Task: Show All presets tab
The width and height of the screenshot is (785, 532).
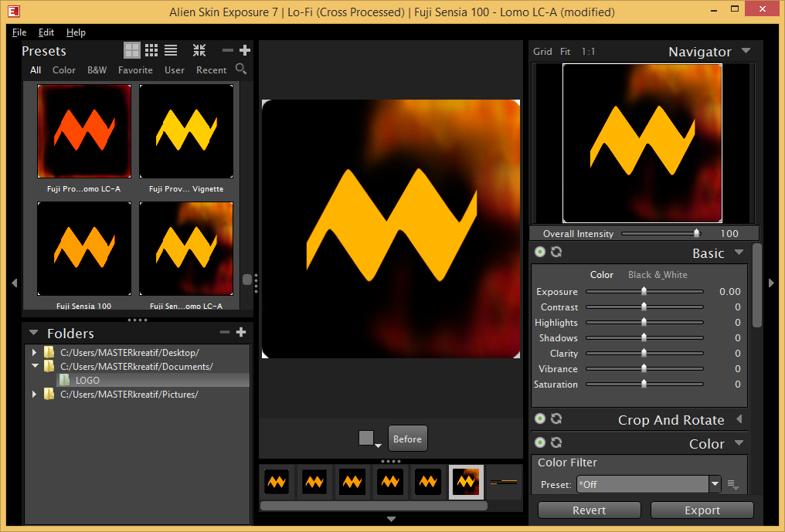Action: (x=35, y=70)
